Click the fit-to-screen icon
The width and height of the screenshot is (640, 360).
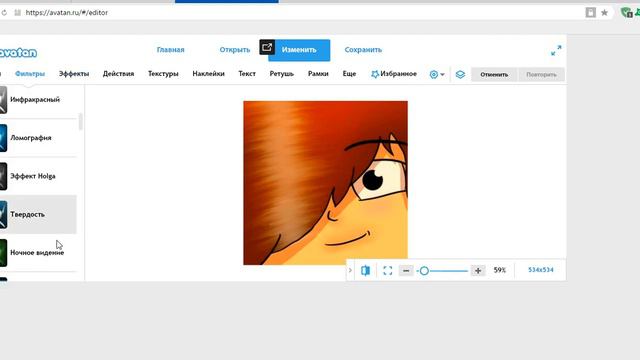[387, 270]
